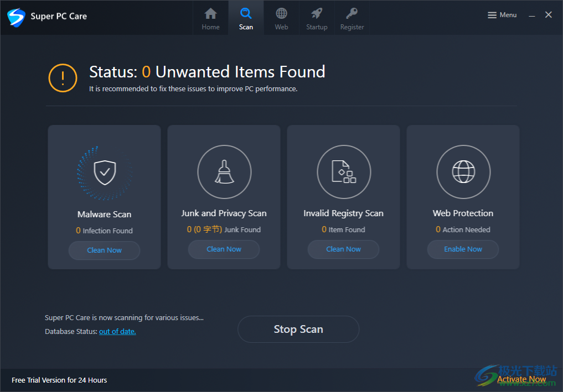
Task: Clean malware with Clean Now under Malware Scan
Action: [x=104, y=250]
